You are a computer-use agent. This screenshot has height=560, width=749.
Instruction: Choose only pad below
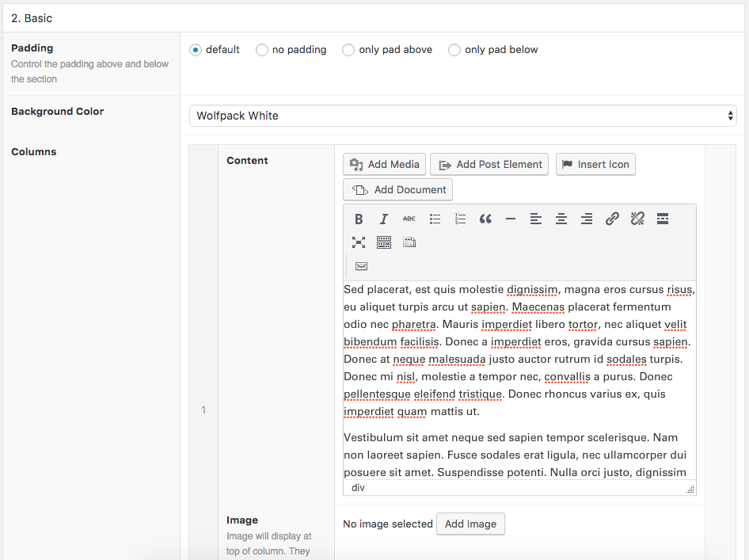(x=454, y=50)
